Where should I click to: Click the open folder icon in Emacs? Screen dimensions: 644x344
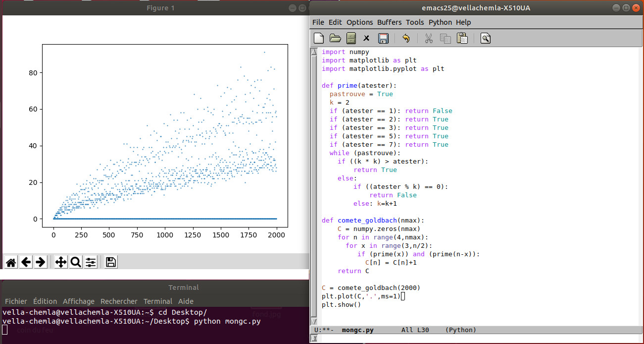(335, 38)
